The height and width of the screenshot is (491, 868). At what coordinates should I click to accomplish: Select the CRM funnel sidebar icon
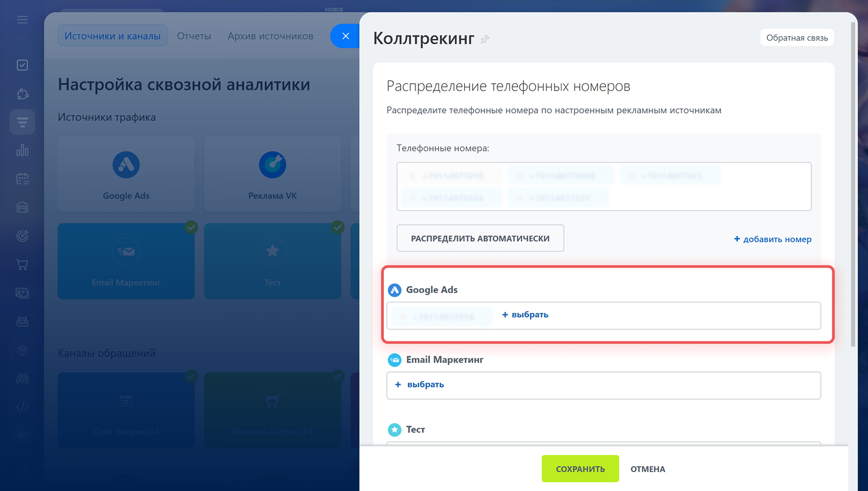[x=22, y=122]
